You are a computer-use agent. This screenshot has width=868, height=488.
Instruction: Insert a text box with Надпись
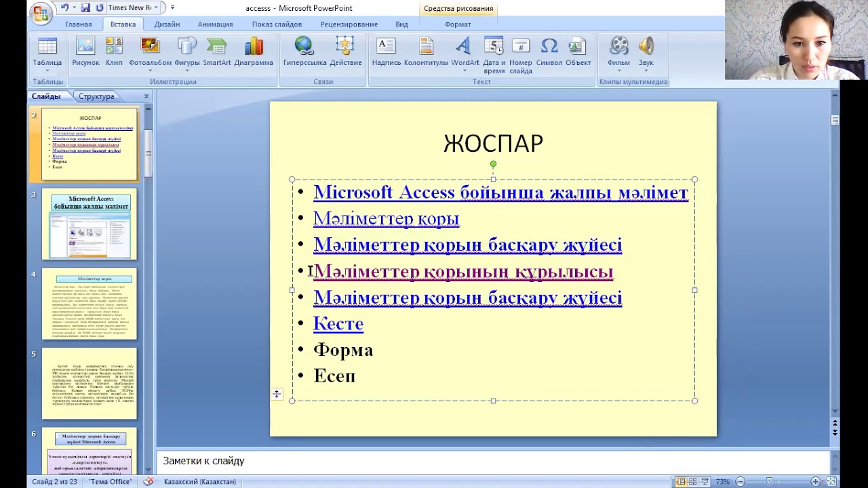click(x=386, y=53)
